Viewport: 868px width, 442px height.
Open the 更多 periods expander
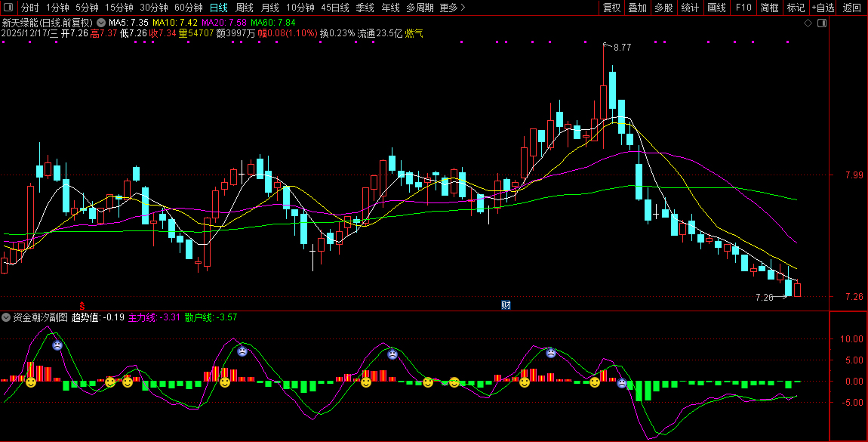click(x=452, y=8)
